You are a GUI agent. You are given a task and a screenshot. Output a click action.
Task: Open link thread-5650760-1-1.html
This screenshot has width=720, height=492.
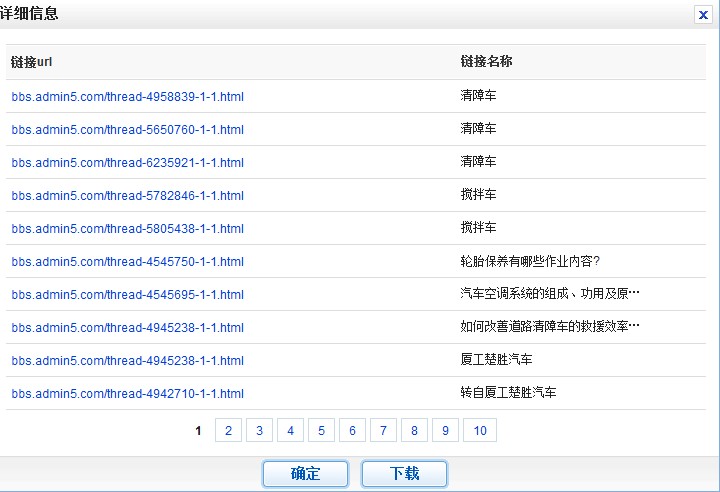[x=128, y=130]
